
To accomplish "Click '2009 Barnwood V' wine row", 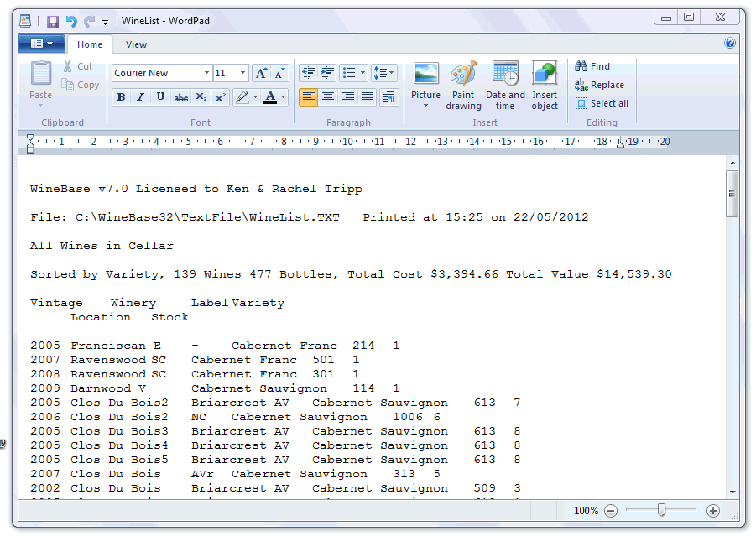I will pos(215,388).
